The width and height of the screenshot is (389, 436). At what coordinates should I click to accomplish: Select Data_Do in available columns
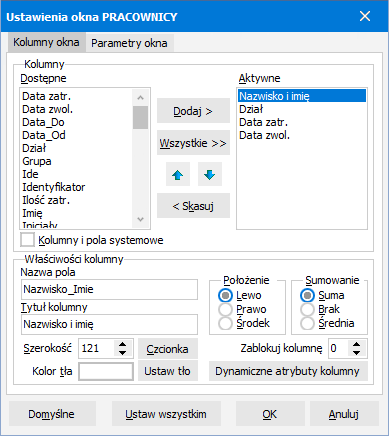point(77,122)
